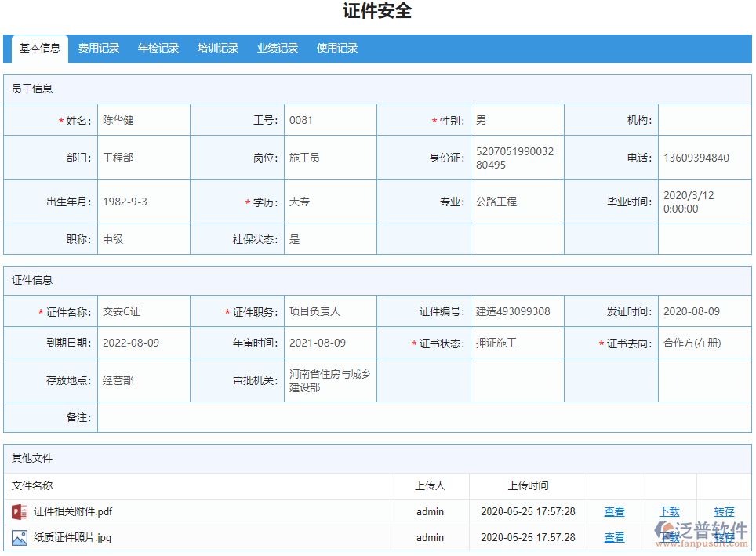Click the image icon beside 纸质证件照片.jpg
This screenshot has width=756, height=556.
click(20, 538)
